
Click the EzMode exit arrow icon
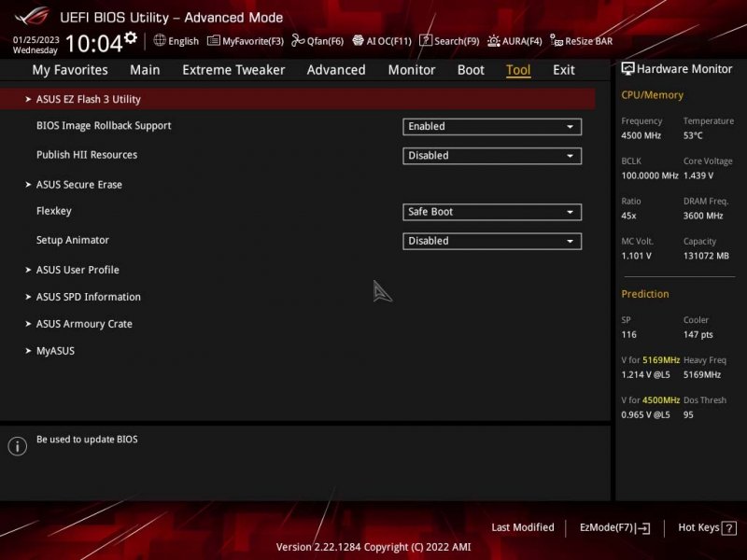(x=643, y=528)
